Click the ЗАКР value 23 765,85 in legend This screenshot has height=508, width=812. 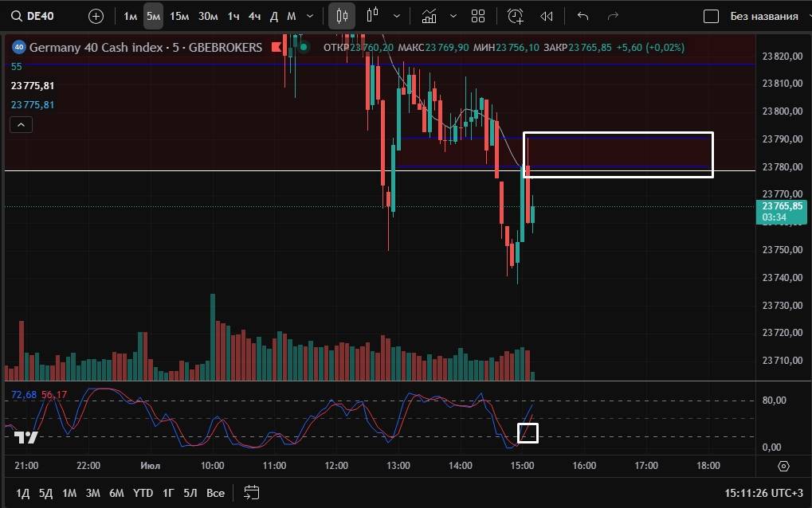[x=590, y=48]
